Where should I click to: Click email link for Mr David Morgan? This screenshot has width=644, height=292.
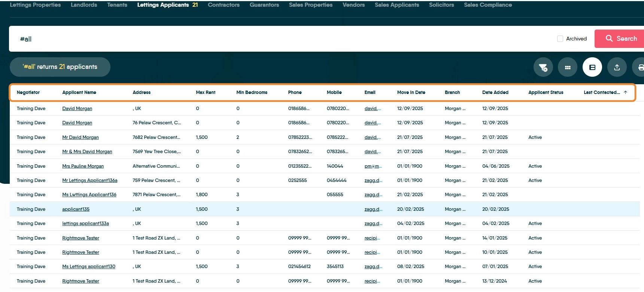tap(373, 137)
